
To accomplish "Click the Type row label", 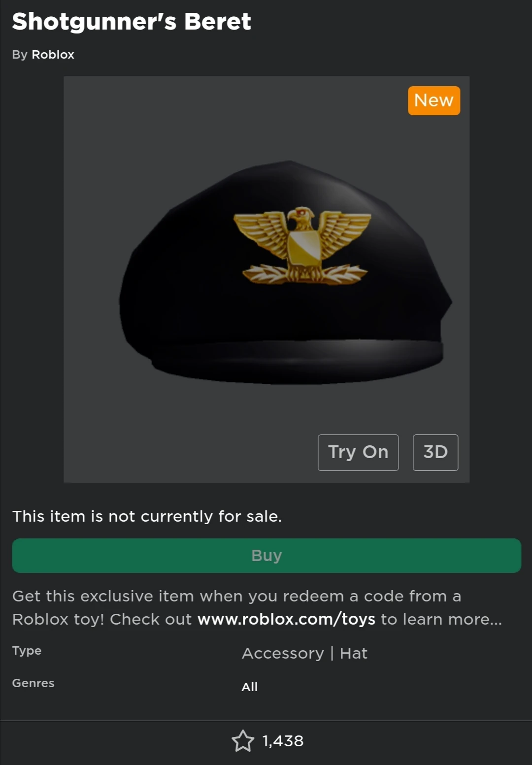I will [27, 650].
